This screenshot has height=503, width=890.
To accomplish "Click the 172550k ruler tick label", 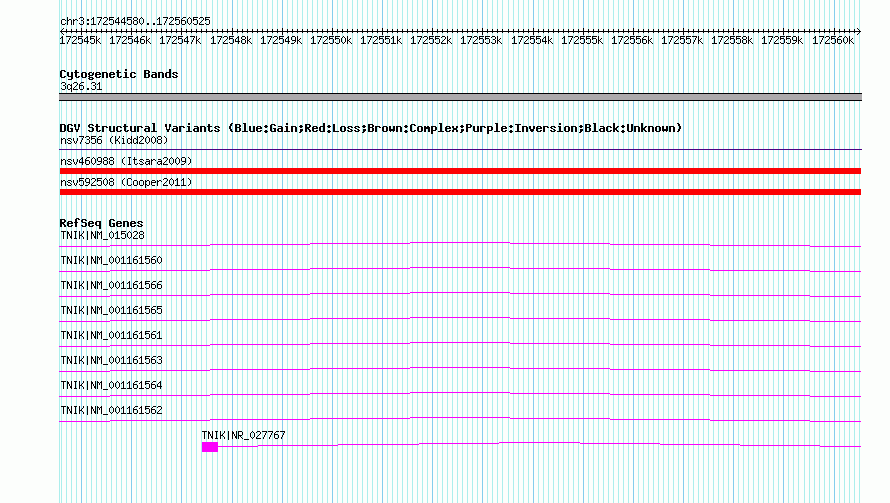I will point(331,40).
